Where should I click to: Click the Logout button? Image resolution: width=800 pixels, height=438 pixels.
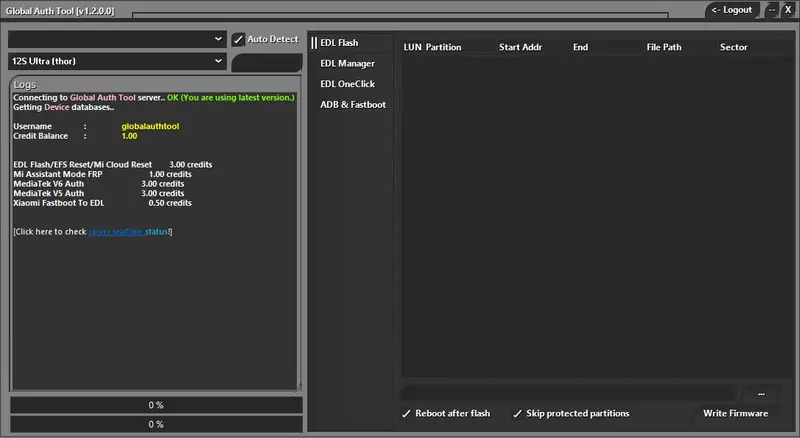[731, 10]
